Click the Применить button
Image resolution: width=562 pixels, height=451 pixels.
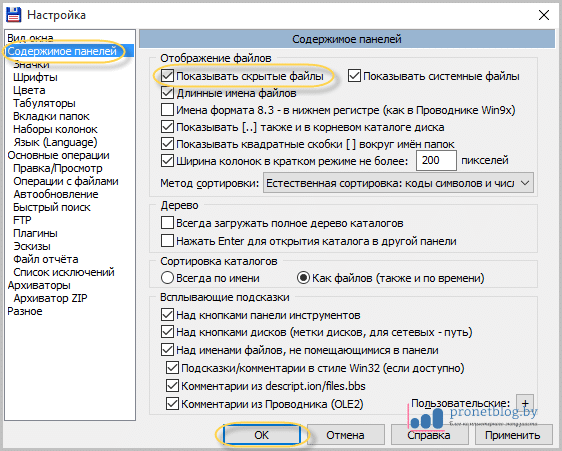tap(513, 435)
